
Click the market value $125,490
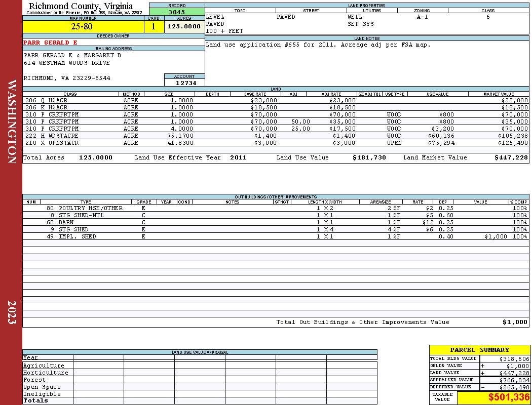pos(513,143)
